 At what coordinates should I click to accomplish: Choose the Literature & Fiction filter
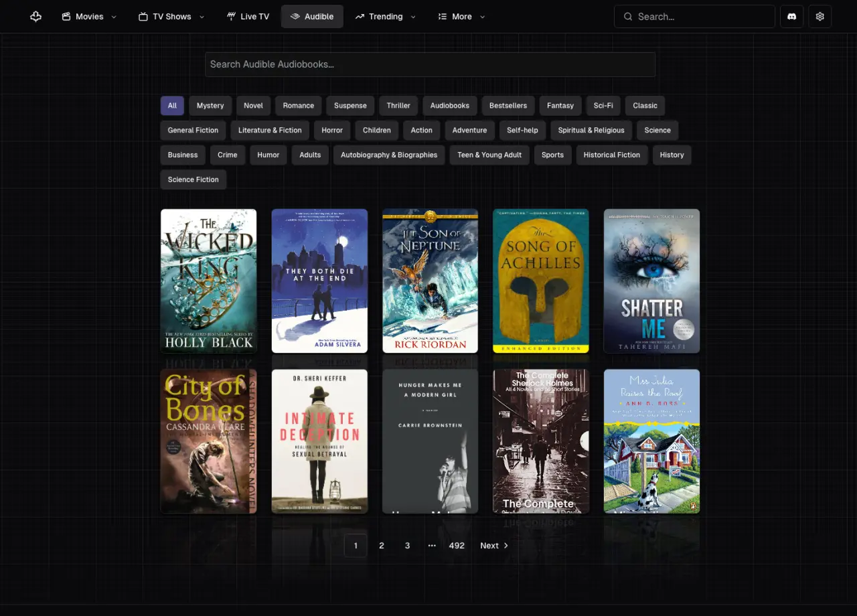[270, 131]
